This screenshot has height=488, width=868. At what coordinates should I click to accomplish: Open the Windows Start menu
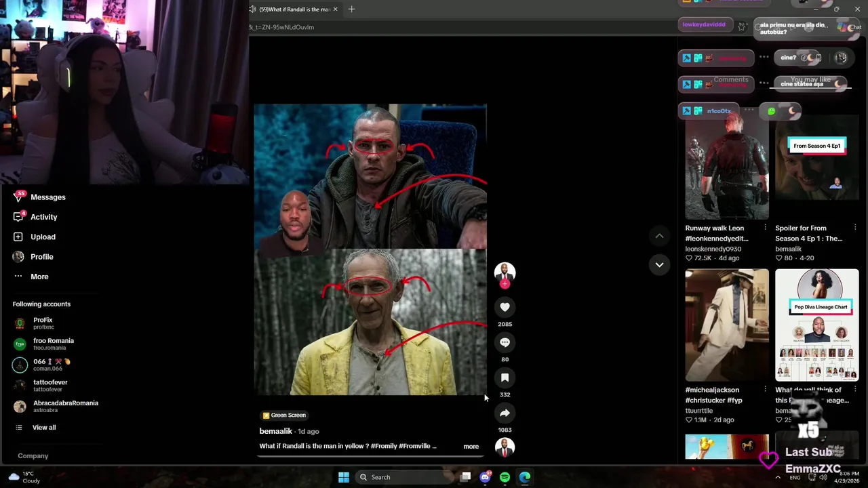click(344, 477)
